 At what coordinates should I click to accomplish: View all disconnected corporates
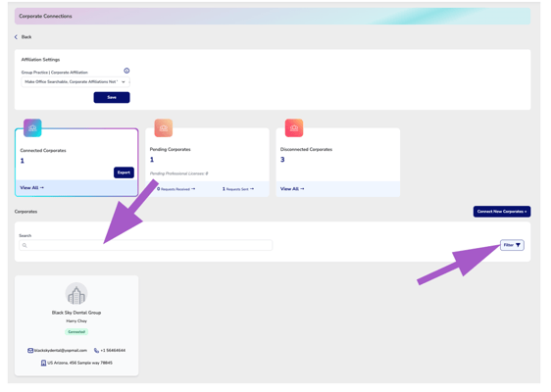point(292,188)
